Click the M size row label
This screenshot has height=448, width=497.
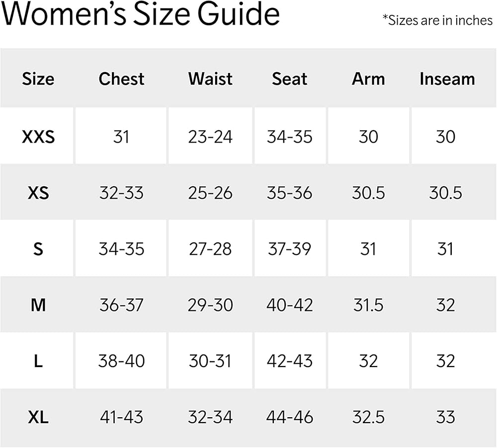(38, 305)
